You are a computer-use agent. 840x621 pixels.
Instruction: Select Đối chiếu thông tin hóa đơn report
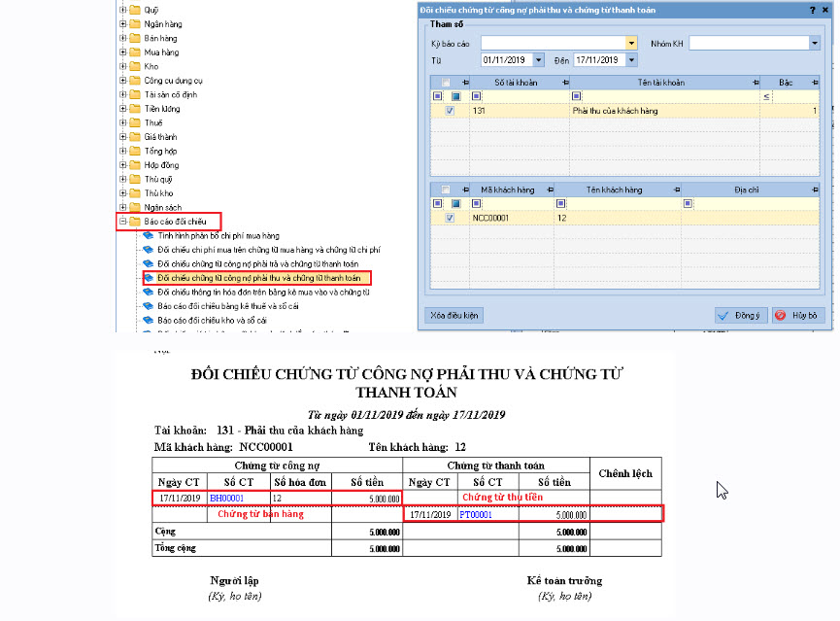(263, 293)
